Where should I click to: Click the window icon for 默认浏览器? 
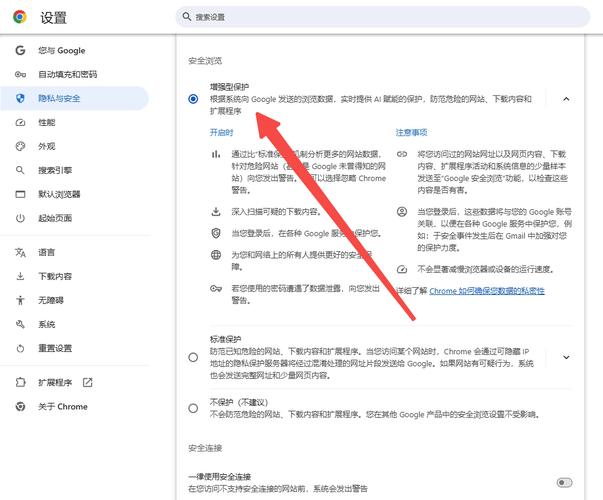coord(20,194)
